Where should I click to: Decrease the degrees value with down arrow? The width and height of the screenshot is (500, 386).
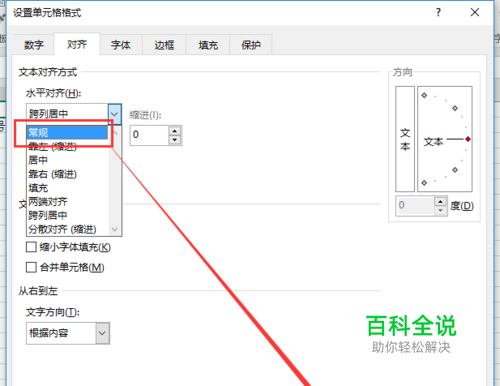440,211
